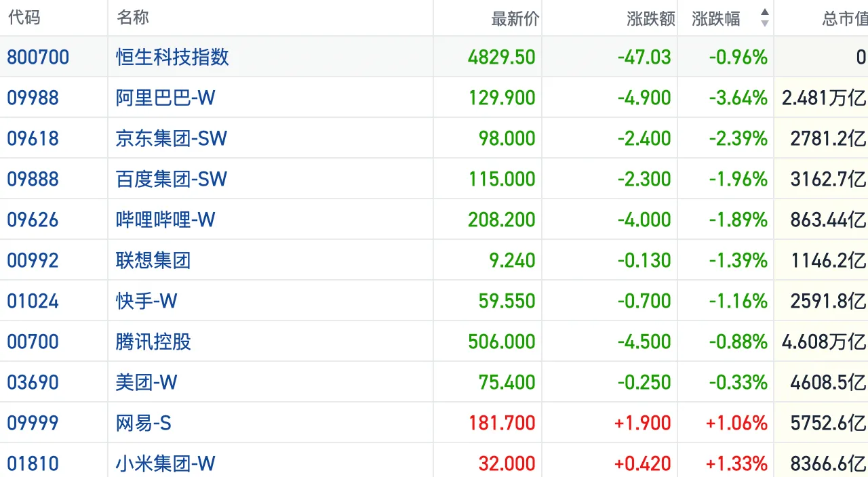
Task: Sort by the 最新价 column header
Action: (515, 18)
